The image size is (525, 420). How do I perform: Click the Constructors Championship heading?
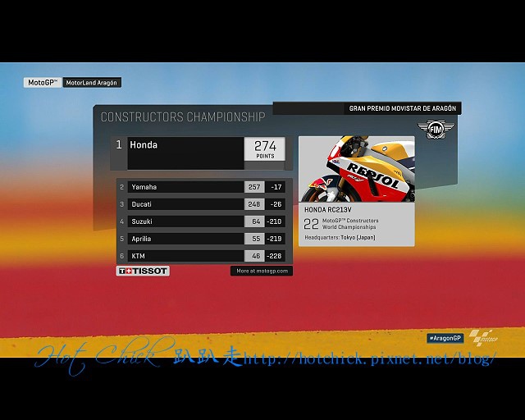click(x=183, y=116)
